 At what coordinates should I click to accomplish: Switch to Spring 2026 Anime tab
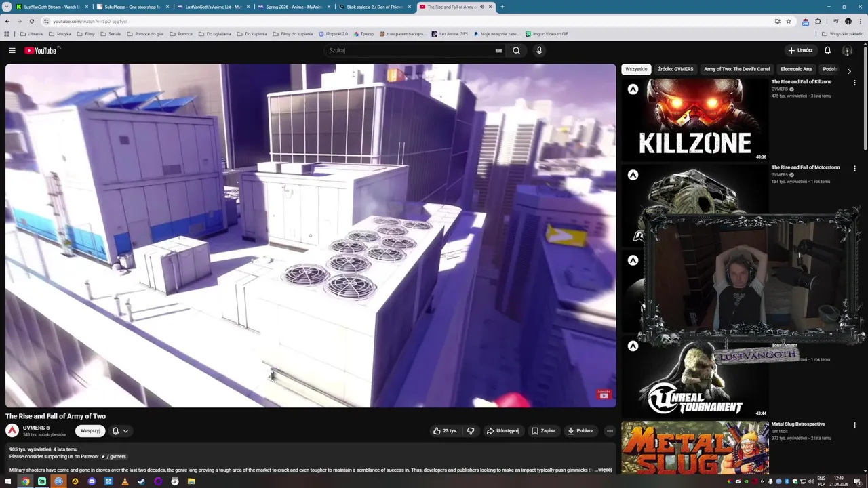pyautogui.click(x=293, y=7)
